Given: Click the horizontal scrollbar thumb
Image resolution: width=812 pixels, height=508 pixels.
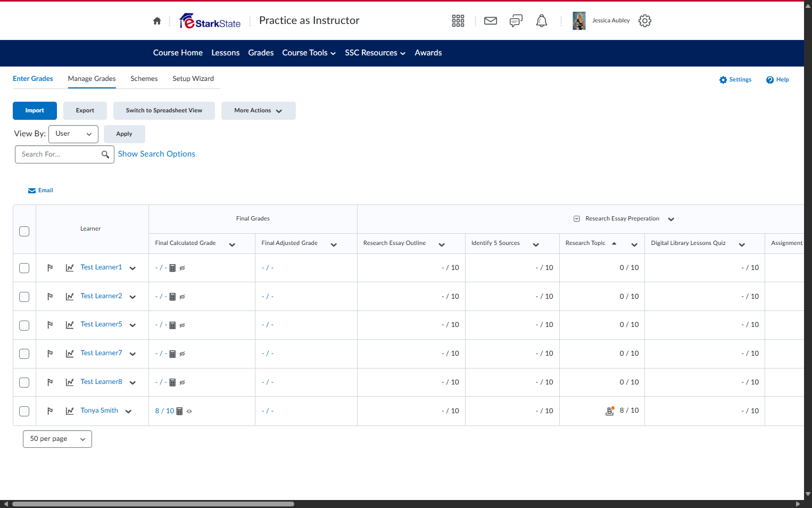Looking at the screenshot, I should 153,504.
